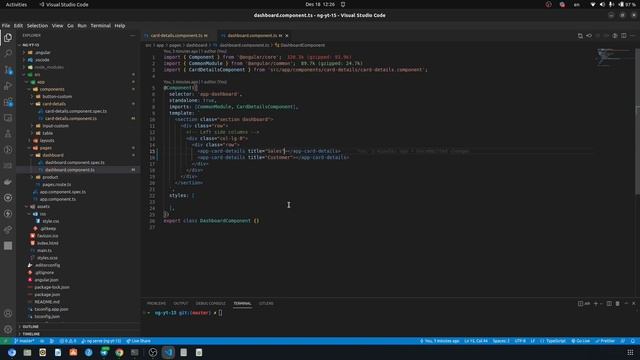Open the Terminal menu
640x360 pixels.
[x=100, y=25]
